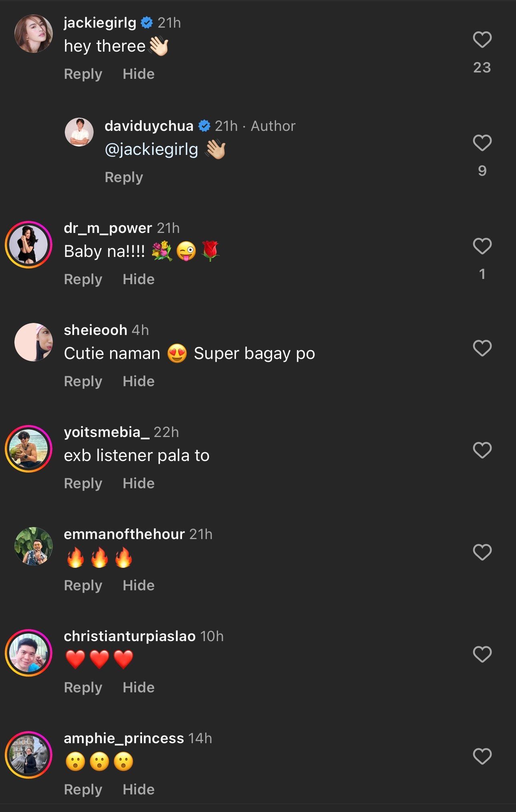
Task: Open amphie_princess profile via username
Action: pyautogui.click(x=124, y=738)
